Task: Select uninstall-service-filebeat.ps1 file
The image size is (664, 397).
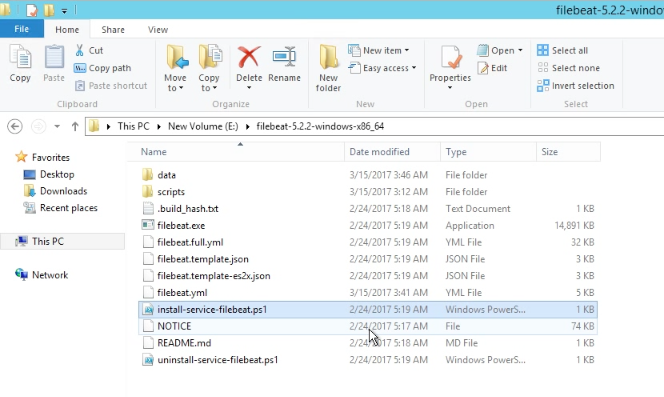Action: point(368,360)
